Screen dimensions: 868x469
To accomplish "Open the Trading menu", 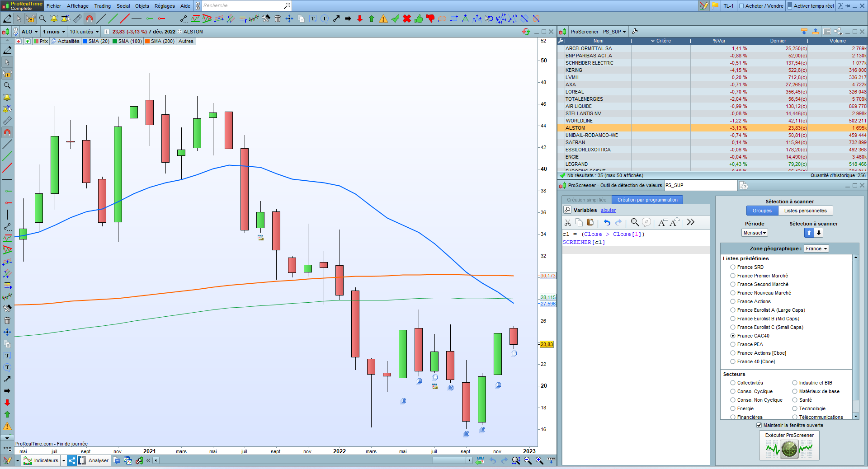I will (x=103, y=6).
